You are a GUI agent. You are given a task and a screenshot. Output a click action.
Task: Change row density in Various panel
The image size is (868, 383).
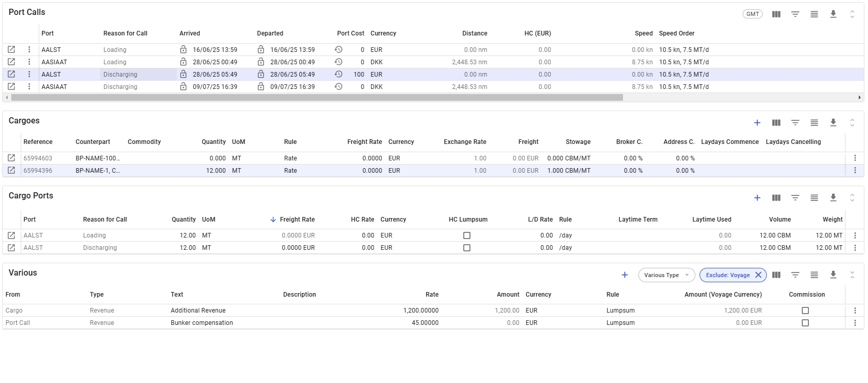click(814, 275)
